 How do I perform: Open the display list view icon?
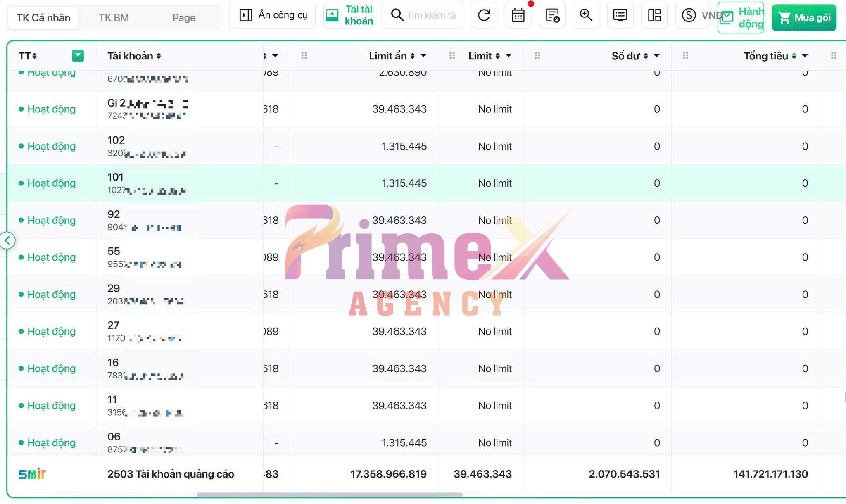pyautogui.click(x=620, y=16)
